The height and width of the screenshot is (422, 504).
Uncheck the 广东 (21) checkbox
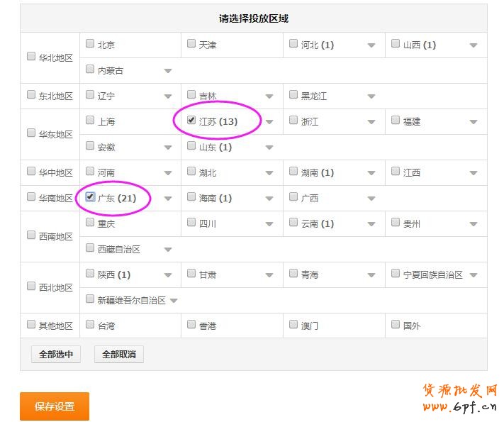[90, 197]
